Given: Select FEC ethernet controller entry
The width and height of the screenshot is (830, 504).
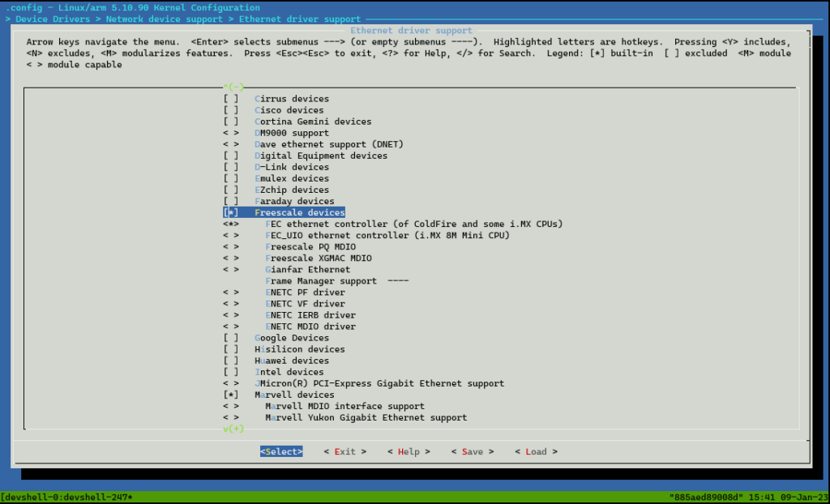Looking at the screenshot, I should tap(393, 224).
